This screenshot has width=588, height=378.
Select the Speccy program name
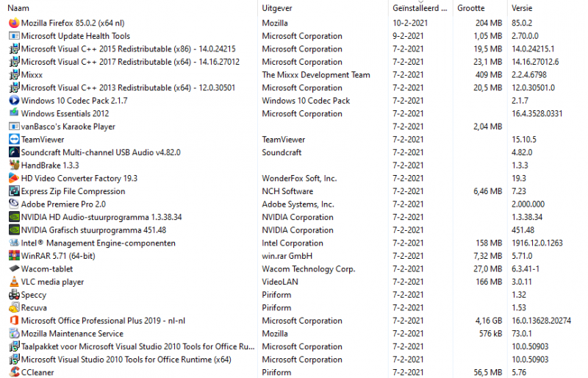point(34,295)
